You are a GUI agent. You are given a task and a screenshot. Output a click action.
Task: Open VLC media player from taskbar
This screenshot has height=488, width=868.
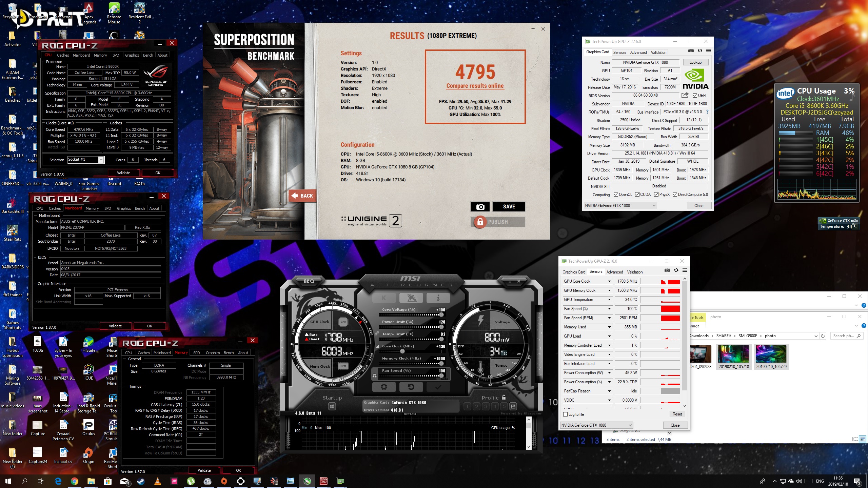pos(157,481)
